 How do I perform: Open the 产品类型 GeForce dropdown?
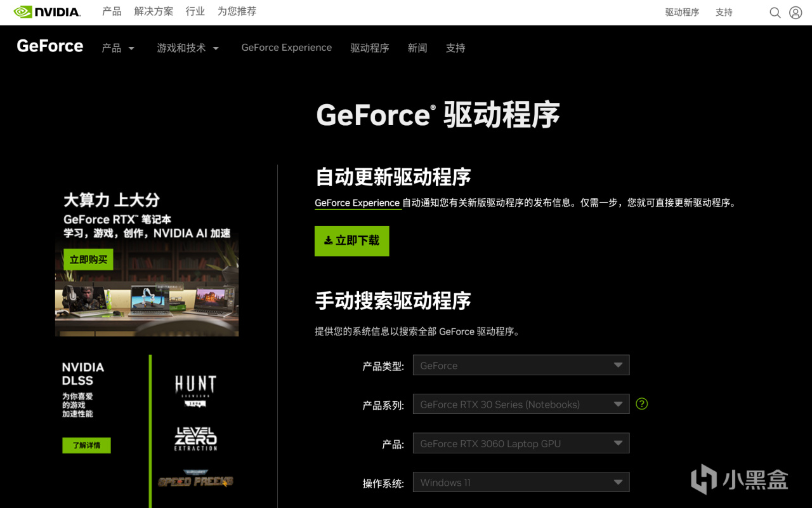click(521, 365)
